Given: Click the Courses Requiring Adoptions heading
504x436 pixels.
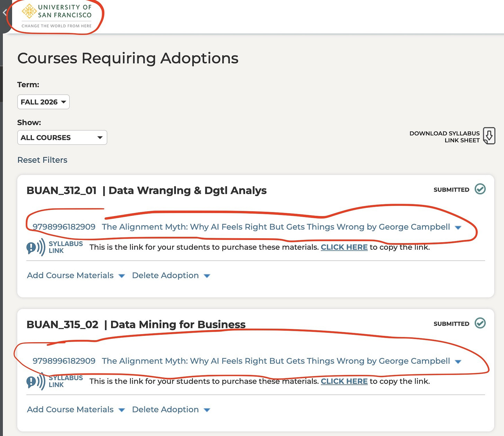Looking at the screenshot, I should (128, 58).
